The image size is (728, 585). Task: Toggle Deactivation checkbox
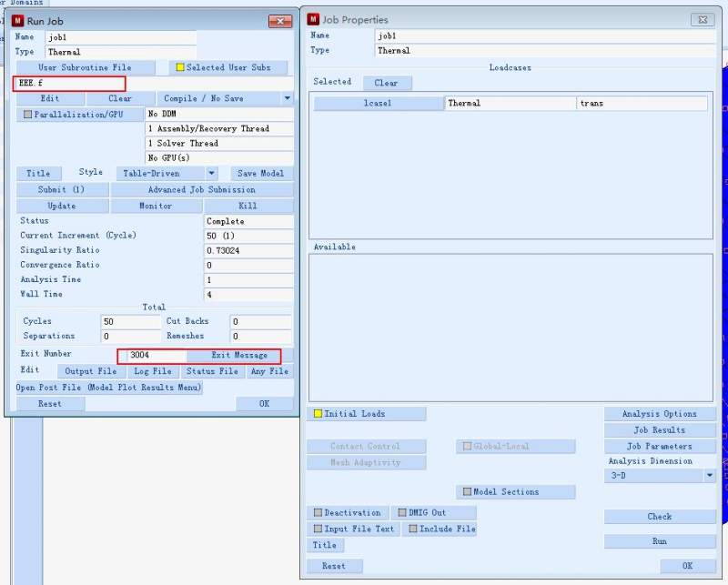pyautogui.click(x=318, y=512)
